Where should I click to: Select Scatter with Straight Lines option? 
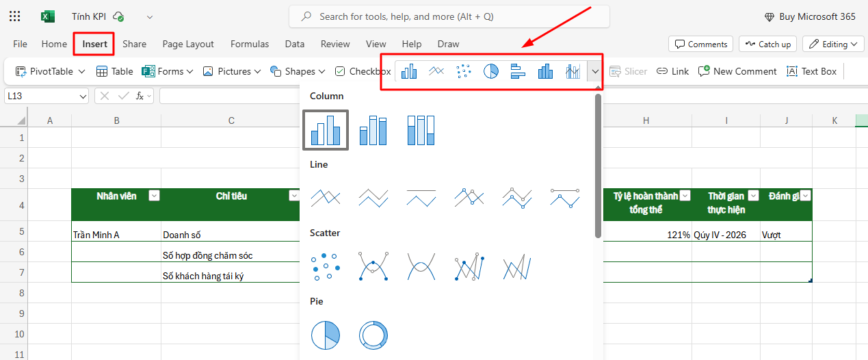pyautogui.click(x=517, y=267)
